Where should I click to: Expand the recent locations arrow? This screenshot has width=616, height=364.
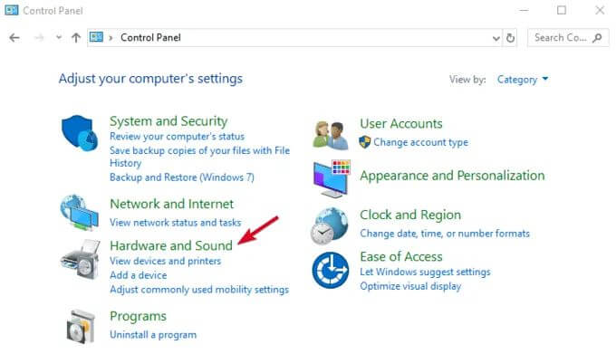[x=59, y=38]
